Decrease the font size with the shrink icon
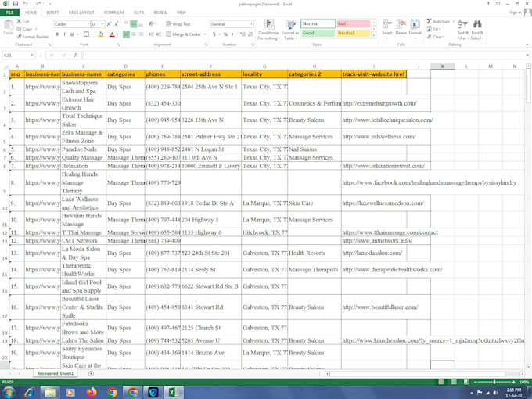Viewport: 532px width, 399px height. tap(117, 24)
